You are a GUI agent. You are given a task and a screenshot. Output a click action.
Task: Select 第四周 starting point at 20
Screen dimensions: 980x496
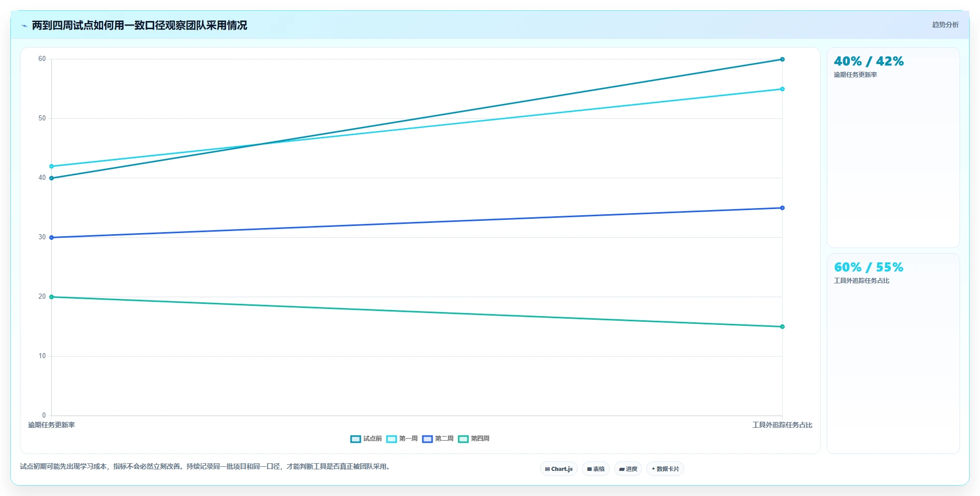click(x=51, y=297)
